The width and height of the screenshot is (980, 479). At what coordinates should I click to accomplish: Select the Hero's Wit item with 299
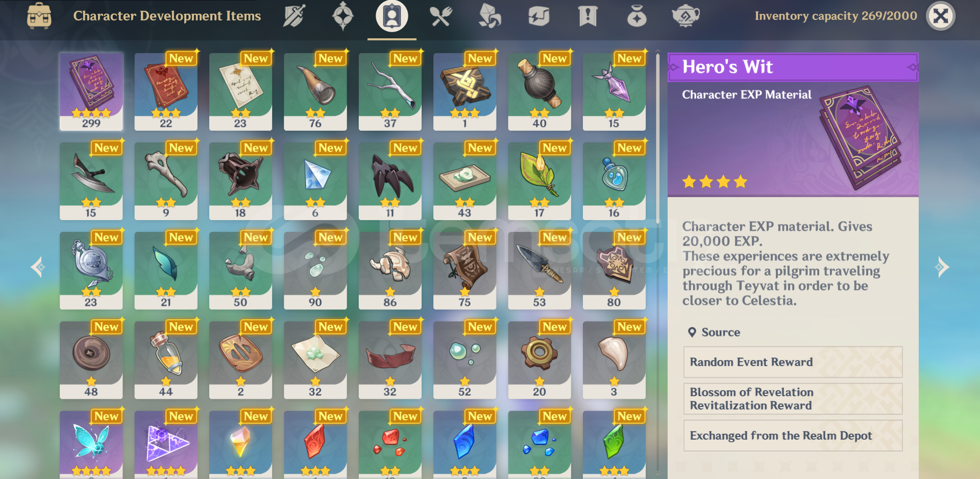pyautogui.click(x=91, y=91)
